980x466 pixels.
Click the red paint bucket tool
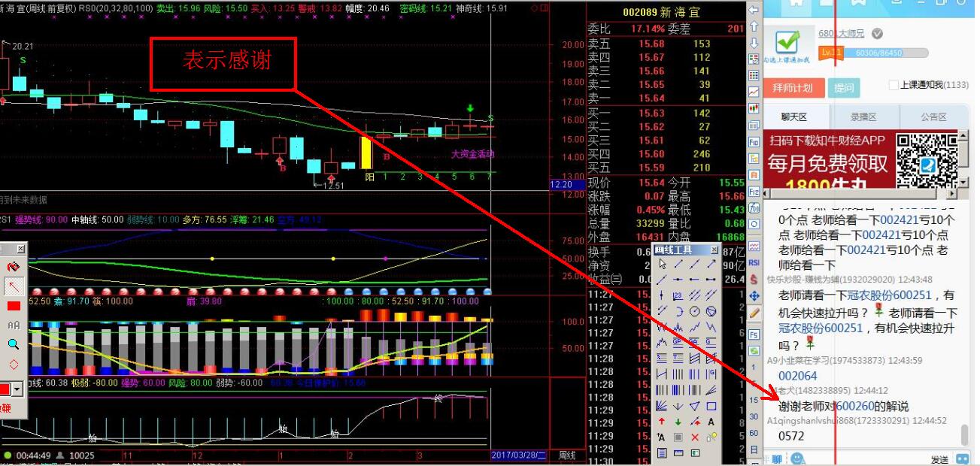[14, 267]
